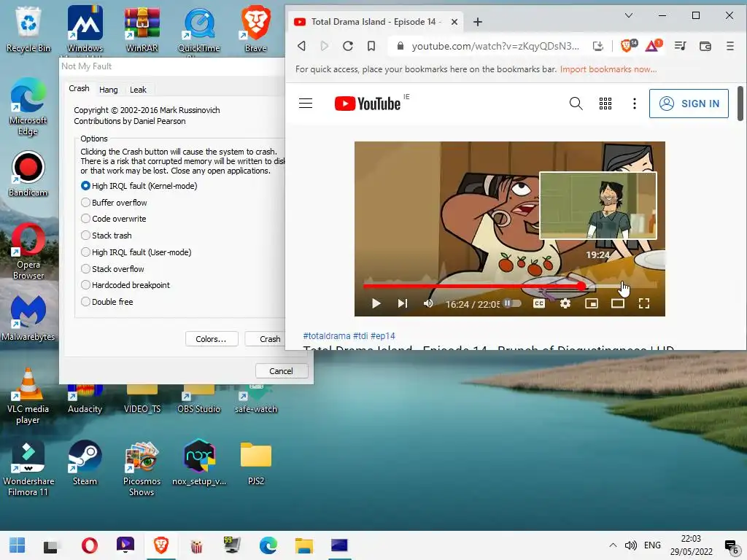Go to YouTube home via logo
The image size is (747, 560).
pyautogui.click(x=368, y=104)
